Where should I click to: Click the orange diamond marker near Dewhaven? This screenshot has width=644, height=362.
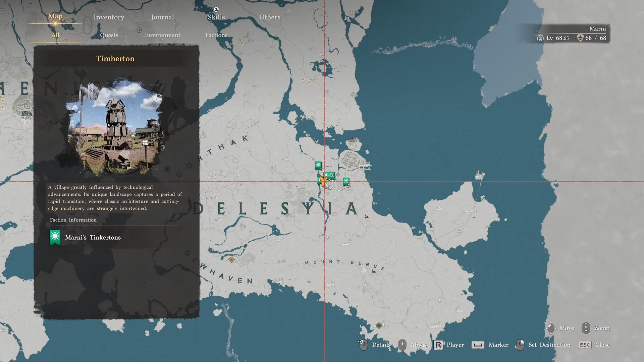click(x=231, y=260)
